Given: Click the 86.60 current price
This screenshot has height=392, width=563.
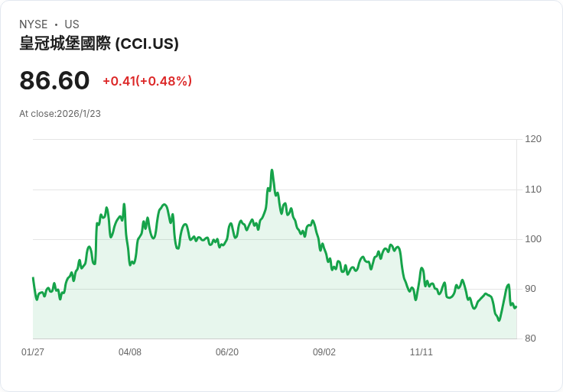Looking at the screenshot, I should click(54, 81).
